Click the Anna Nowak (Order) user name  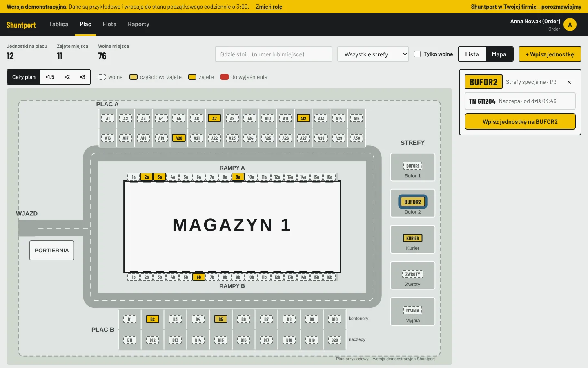click(535, 21)
